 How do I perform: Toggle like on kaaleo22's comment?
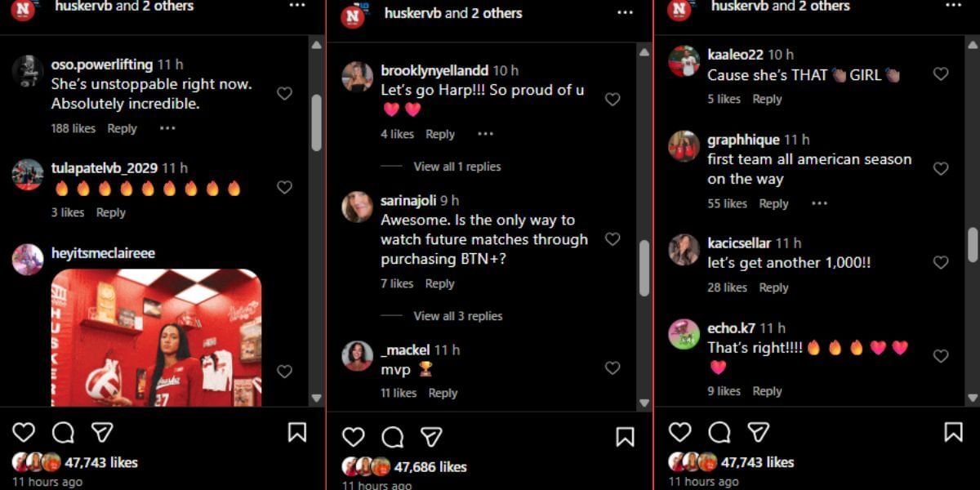941,73
